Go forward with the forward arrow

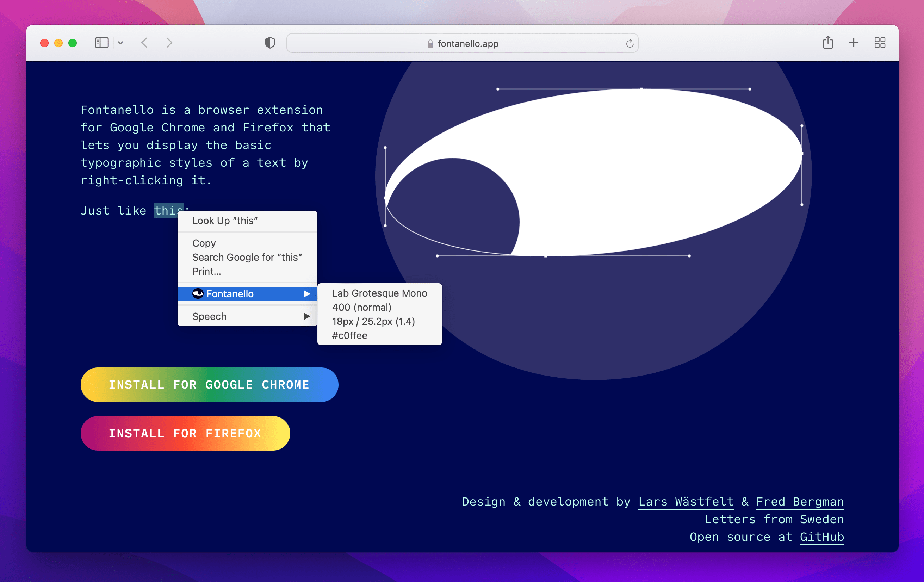tap(169, 43)
